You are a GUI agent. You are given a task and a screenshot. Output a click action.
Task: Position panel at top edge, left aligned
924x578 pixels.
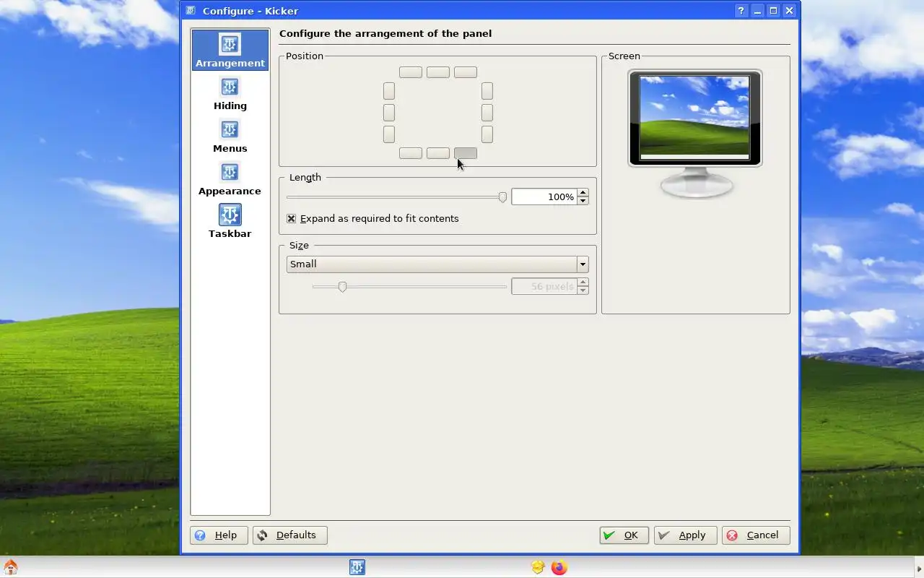point(411,72)
